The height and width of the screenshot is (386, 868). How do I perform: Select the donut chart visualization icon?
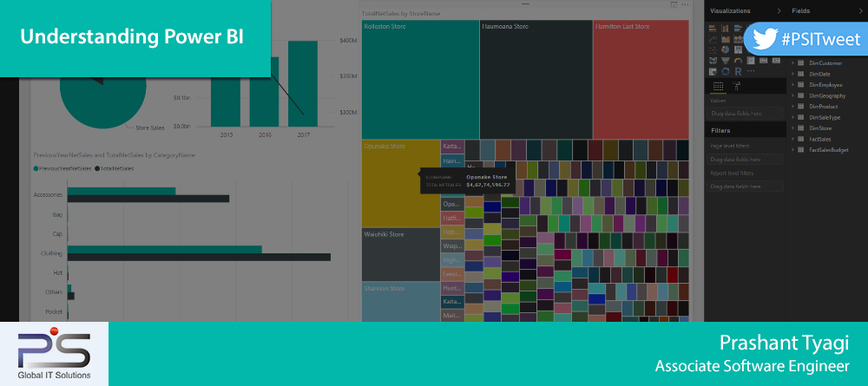click(725, 71)
